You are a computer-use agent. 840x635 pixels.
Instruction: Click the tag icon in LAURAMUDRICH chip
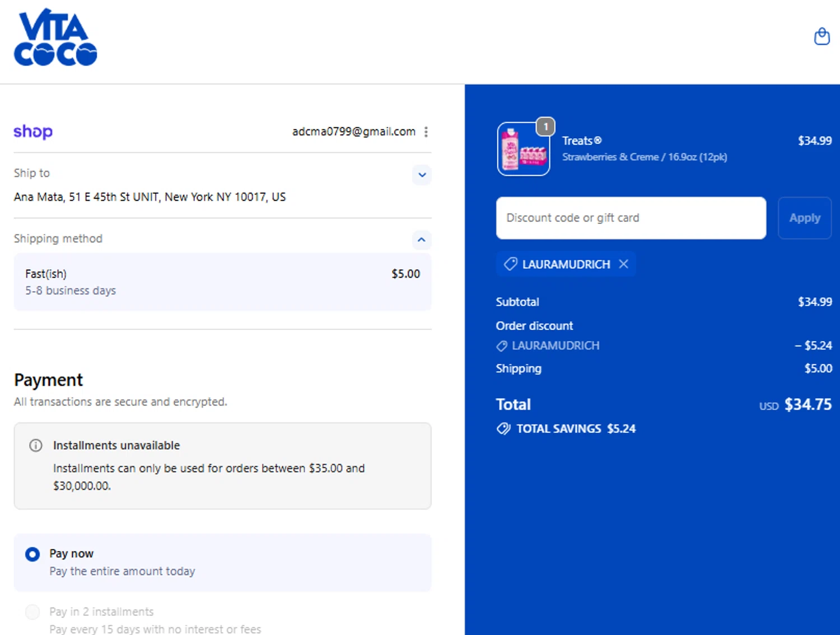point(510,264)
